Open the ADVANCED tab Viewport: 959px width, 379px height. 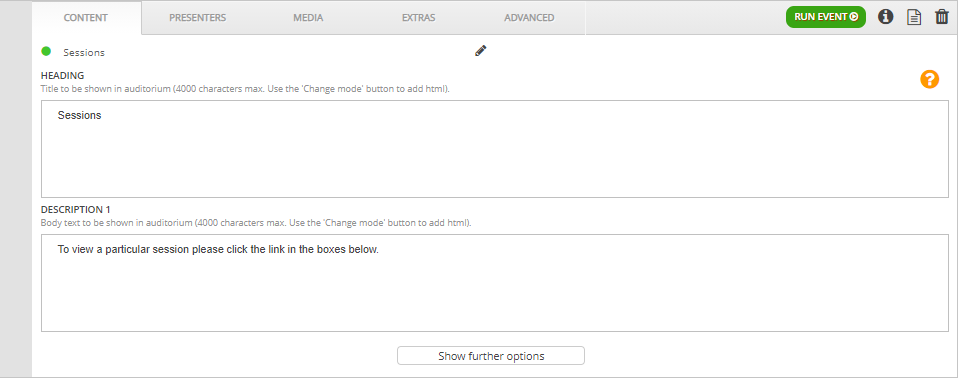(x=530, y=18)
